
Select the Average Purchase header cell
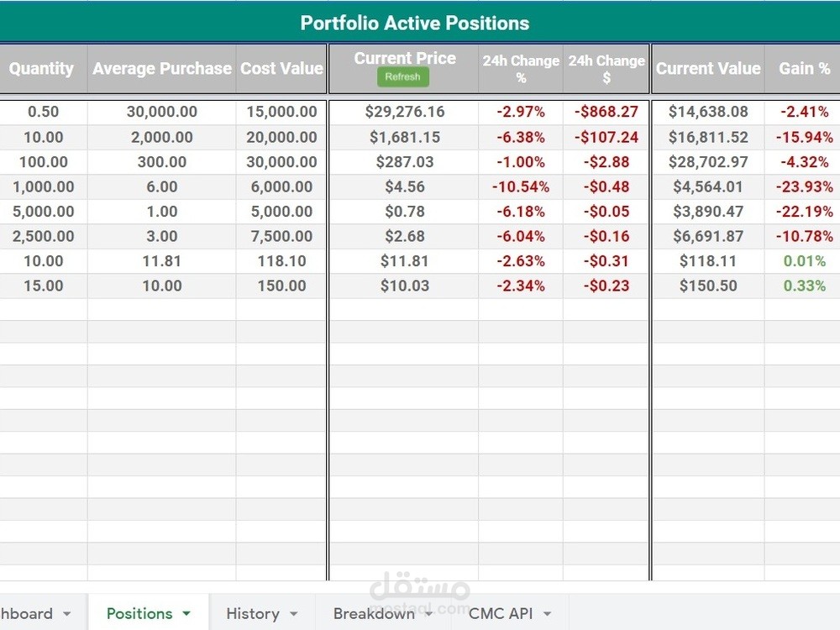[x=161, y=69]
